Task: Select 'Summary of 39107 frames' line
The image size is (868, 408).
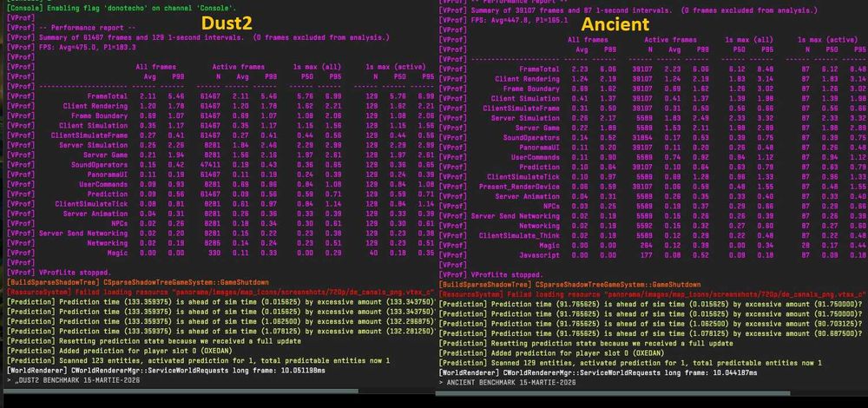Action: (628, 10)
